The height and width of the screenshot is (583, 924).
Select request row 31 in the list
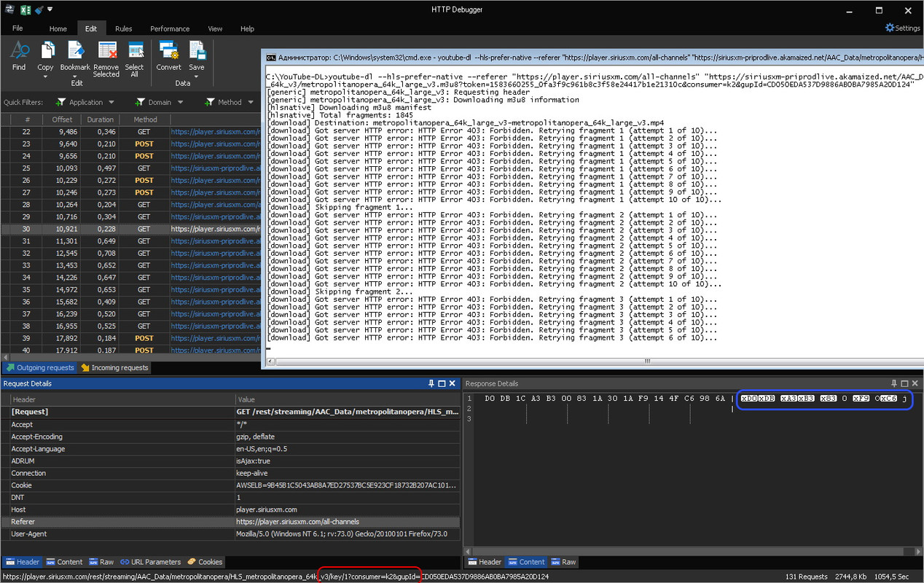coord(130,241)
